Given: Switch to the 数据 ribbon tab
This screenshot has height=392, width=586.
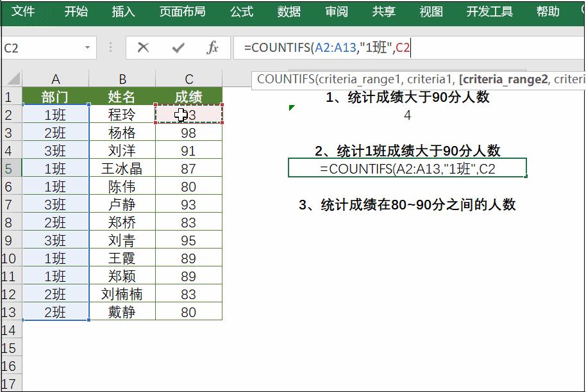Looking at the screenshot, I should point(287,11).
